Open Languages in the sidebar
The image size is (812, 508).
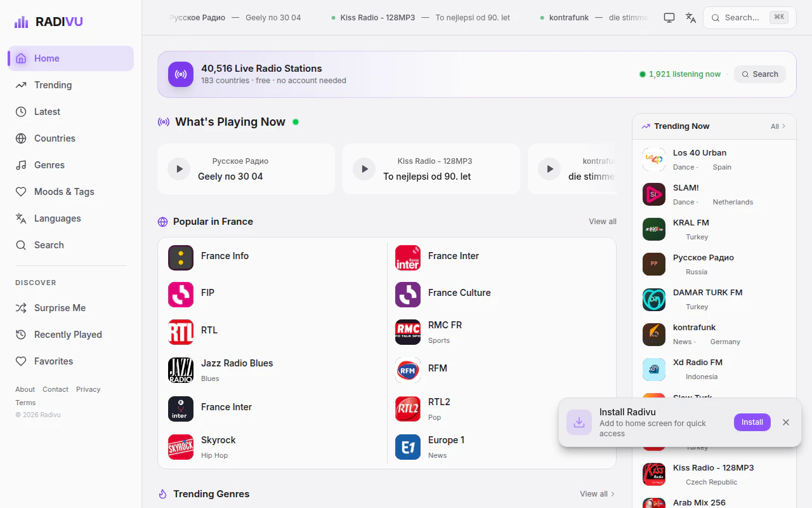point(70,218)
